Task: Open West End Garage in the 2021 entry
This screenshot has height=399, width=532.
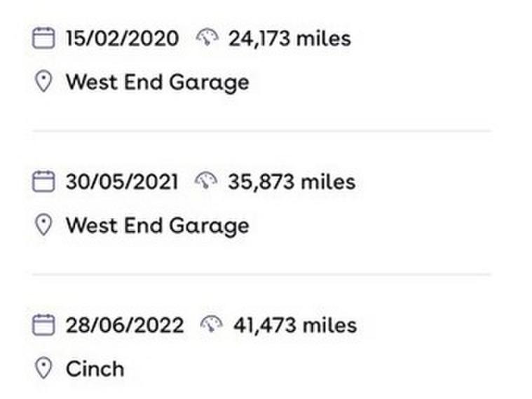Action: coord(157,226)
